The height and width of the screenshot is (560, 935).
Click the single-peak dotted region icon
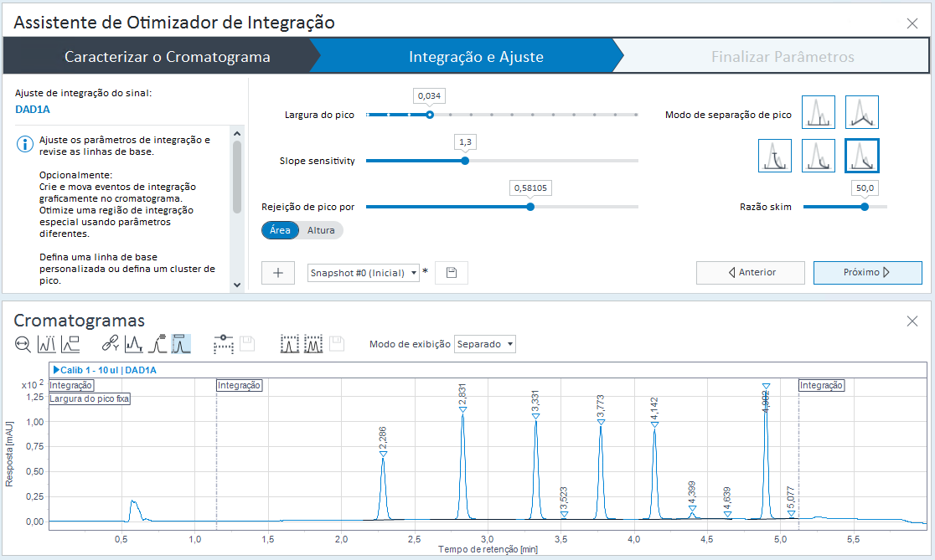click(290, 344)
